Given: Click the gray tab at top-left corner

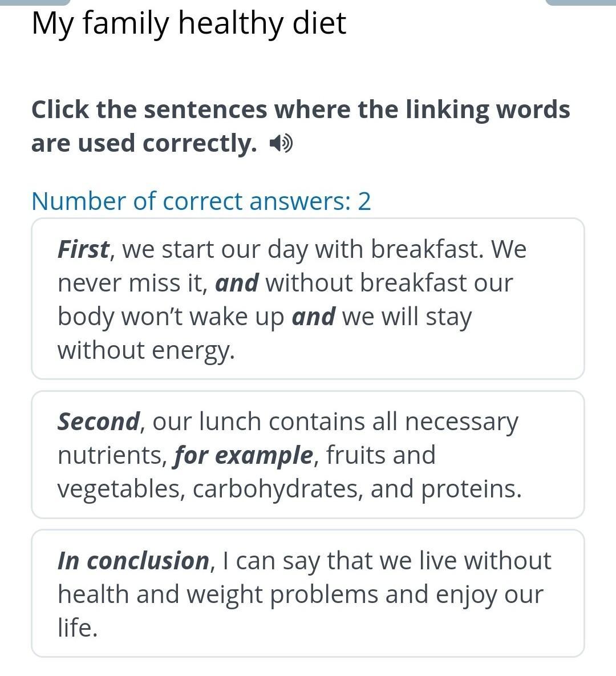Looking at the screenshot, I should coord(35,2).
